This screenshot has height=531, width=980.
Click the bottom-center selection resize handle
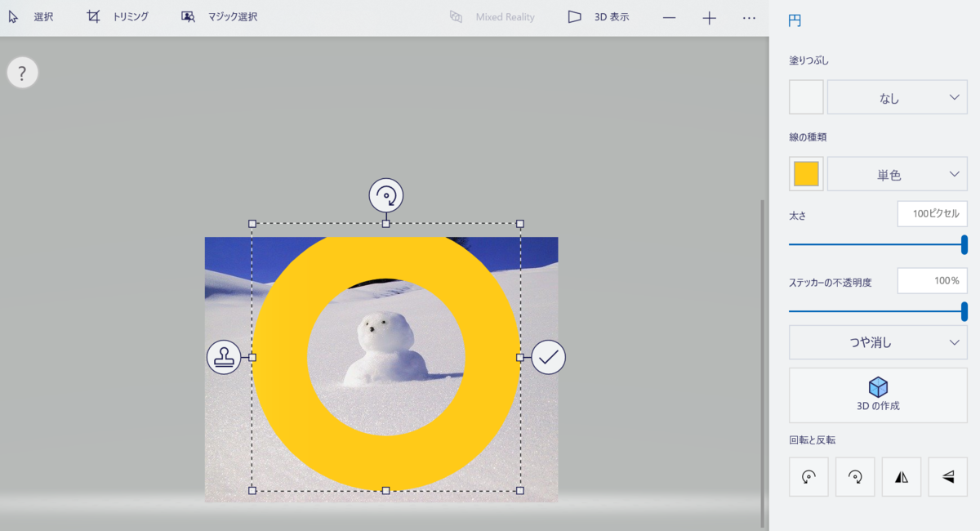tap(386, 490)
